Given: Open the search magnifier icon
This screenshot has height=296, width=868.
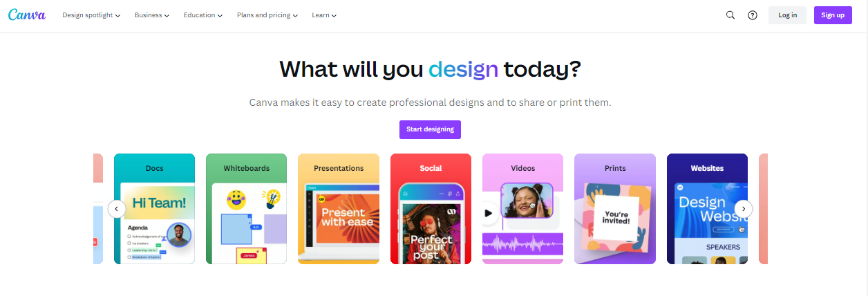Looking at the screenshot, I should point(730,15).
